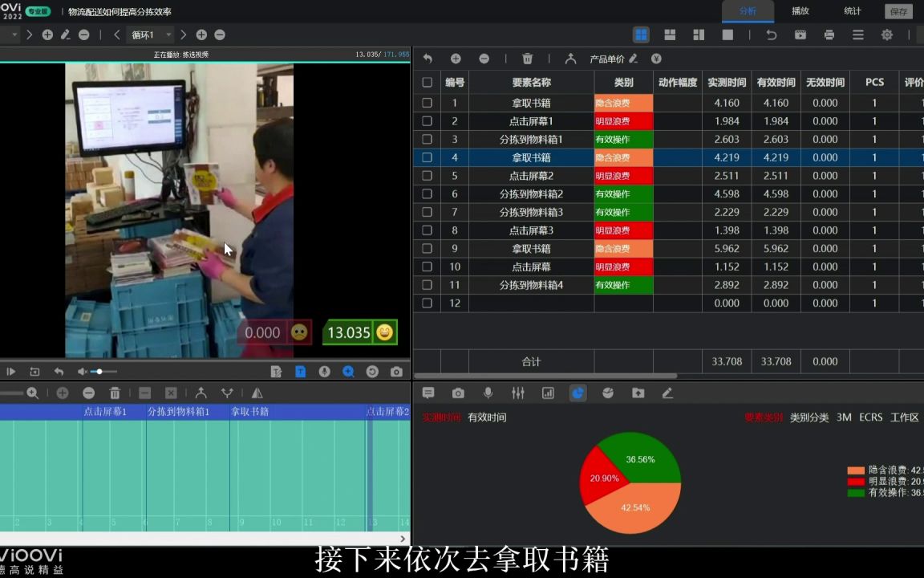
Task: Click the mirror/flip icon on the timeline toolbar
Action: (x=257, y=393)
